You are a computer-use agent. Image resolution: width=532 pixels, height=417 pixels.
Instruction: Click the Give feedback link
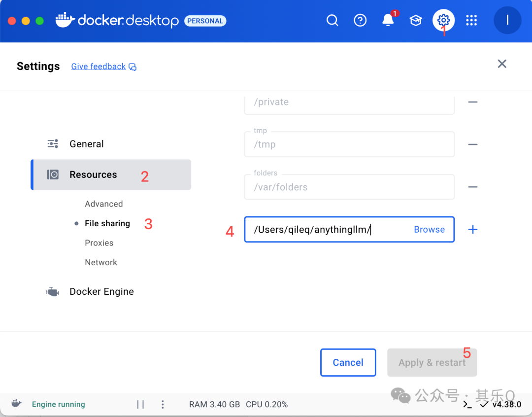click(x=98, y=66)
